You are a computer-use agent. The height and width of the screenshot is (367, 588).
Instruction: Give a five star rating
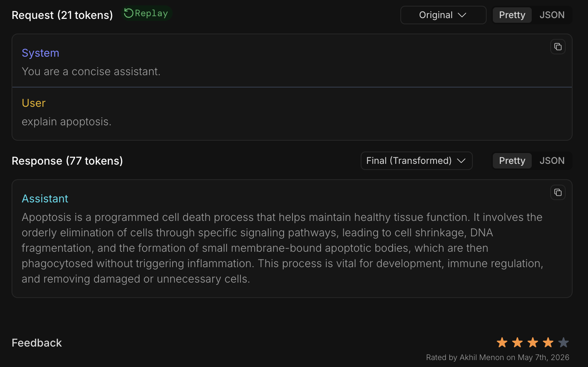tap(563, 342)
